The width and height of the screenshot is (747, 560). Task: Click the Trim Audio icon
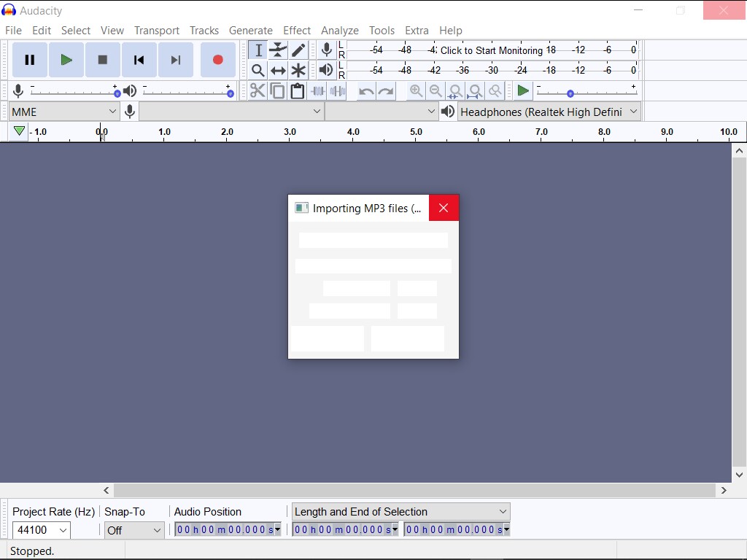(317, 90)
